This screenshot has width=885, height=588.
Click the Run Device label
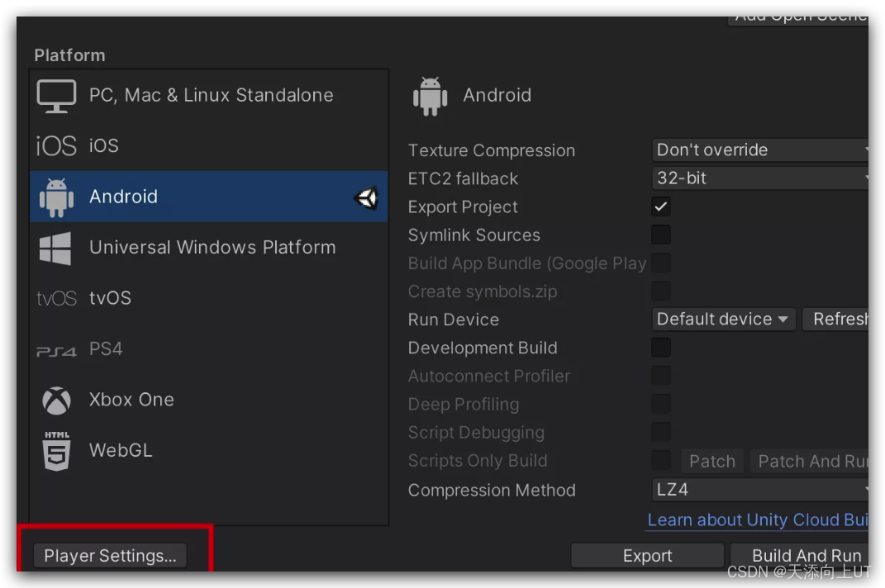[x=454, y=320]
